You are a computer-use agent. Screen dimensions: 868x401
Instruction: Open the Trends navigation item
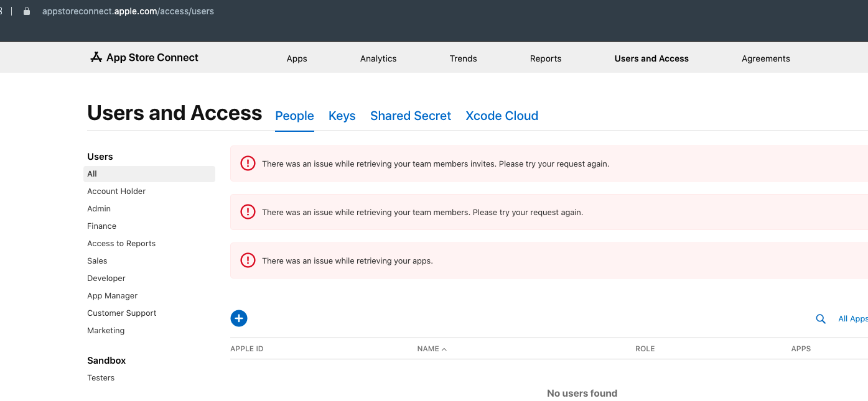(x=463, y=58)
